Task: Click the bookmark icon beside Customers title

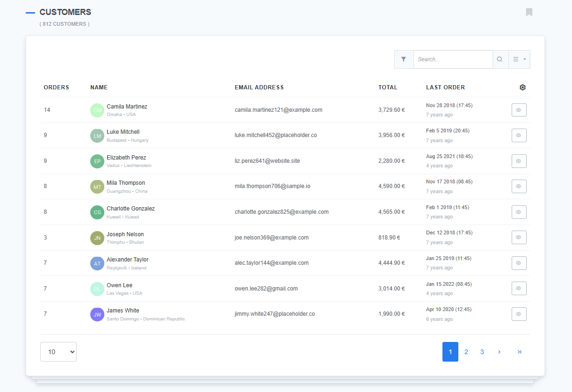Action: coord(529,12)
